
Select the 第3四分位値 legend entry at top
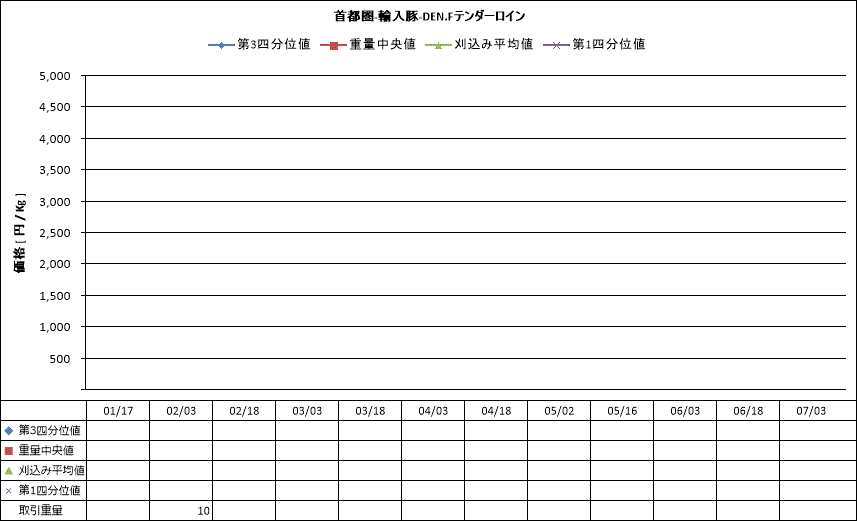coord(259,44)
